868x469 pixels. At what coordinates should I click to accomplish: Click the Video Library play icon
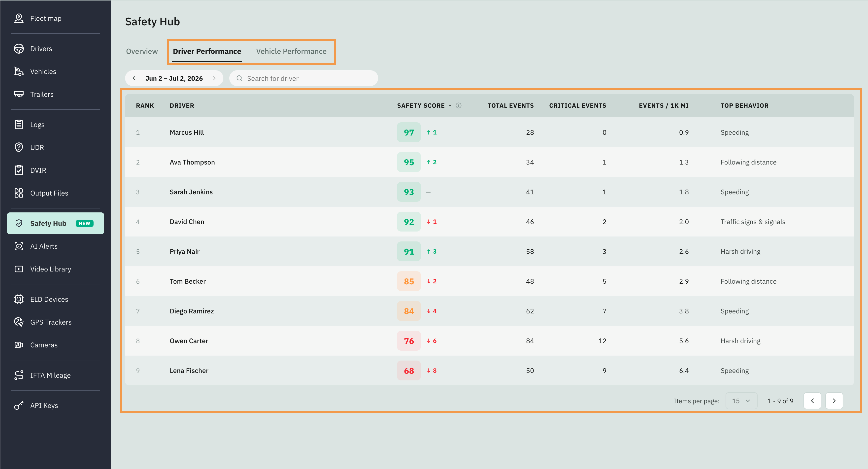pyautogui.click(x=19, y=269)
